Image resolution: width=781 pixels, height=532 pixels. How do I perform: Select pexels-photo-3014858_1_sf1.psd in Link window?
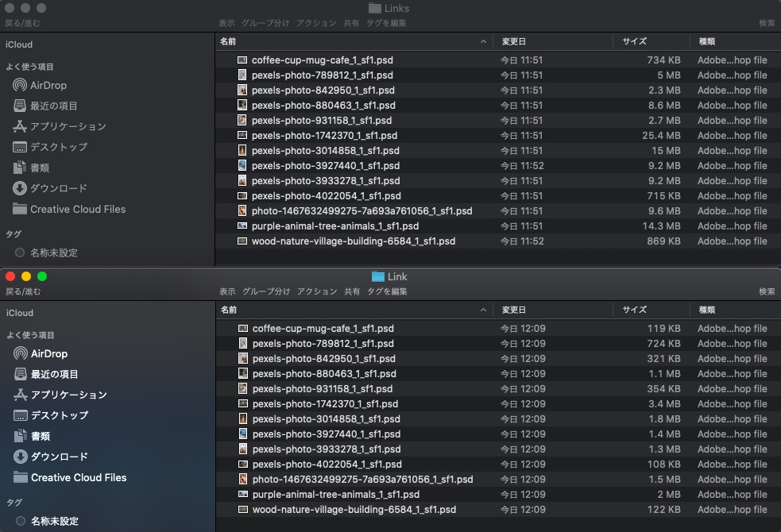pos(499,419)
